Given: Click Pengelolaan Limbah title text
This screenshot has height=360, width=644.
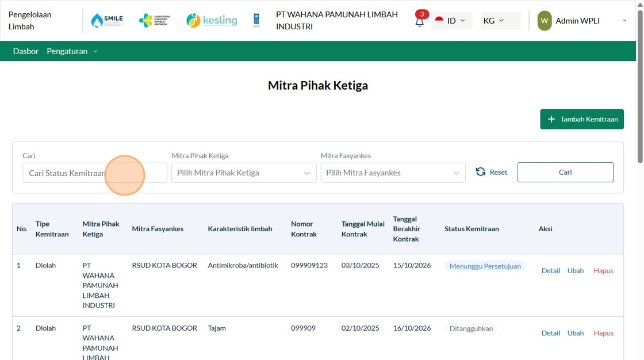Looking at the screenshot, I should pos(30,21).
